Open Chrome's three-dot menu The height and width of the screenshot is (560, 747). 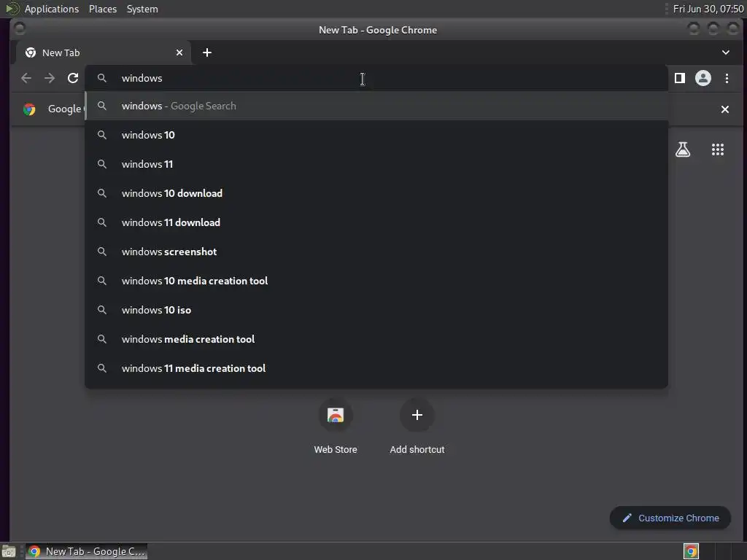tap(727, 78)
